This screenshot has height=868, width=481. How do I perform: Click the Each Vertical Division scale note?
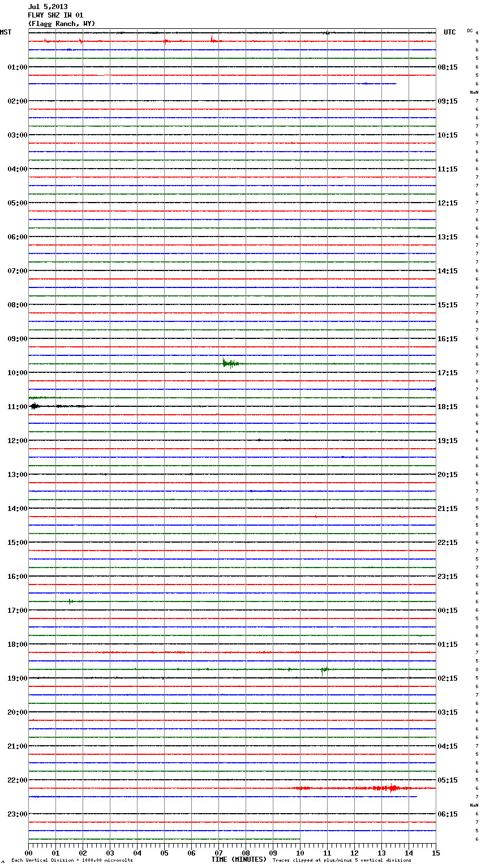[72, 861]
